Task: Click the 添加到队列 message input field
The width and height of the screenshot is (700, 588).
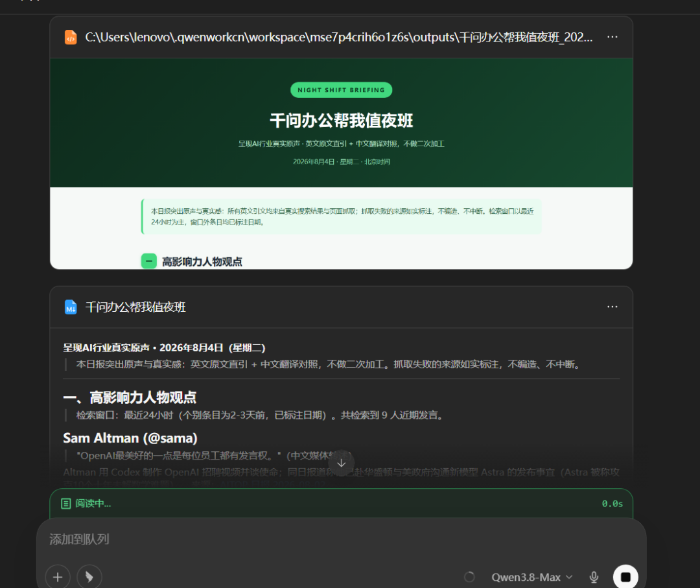Action: point(341,539)
